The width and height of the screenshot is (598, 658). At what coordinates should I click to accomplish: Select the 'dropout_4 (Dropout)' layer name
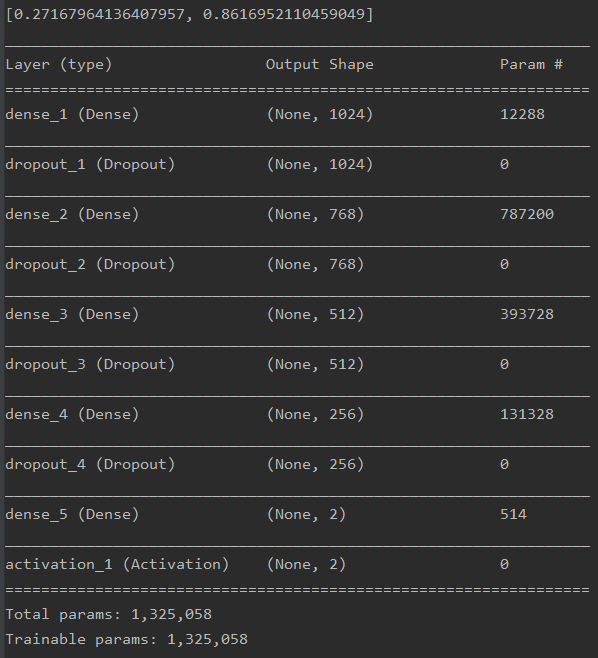[90, 465]
